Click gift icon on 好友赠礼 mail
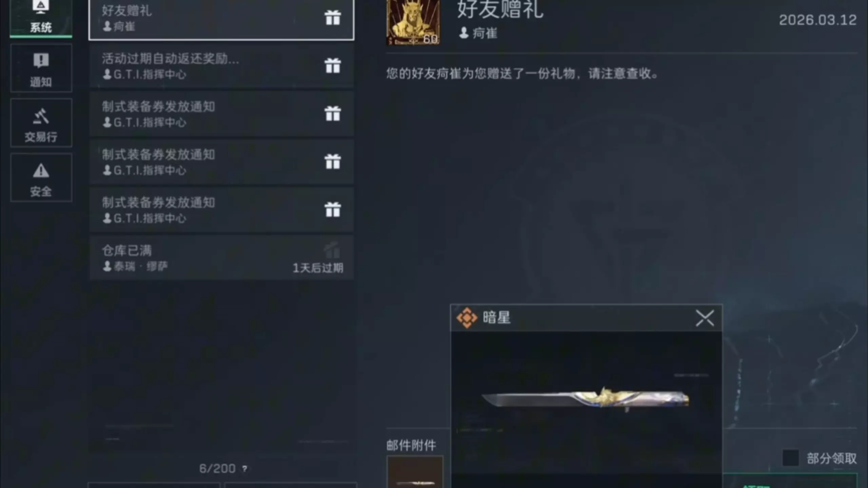The image size is (868, 488). tap(333, 18)
